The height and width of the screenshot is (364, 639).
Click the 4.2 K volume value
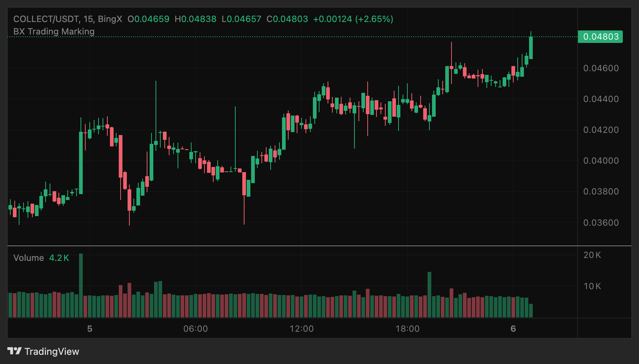click(x=59, y=258)
